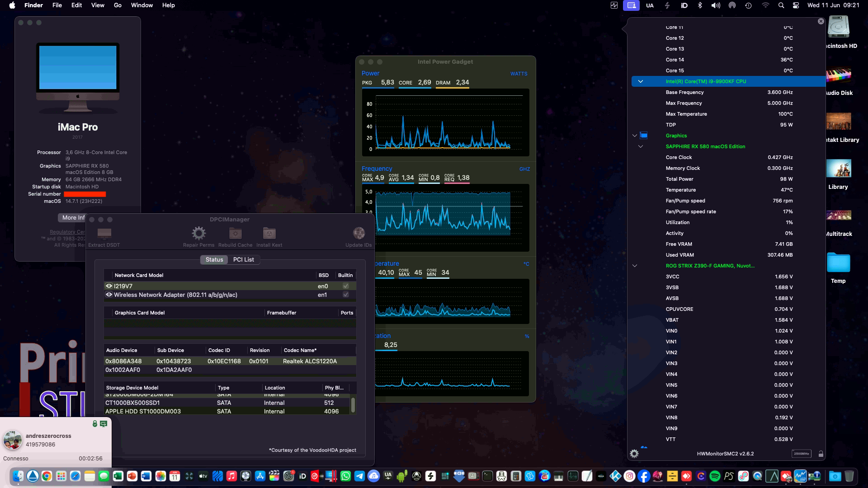Click the 2500MHz frequency control
Image resolution: width=868 pixels, height=488 pixels.
[801, 454]
